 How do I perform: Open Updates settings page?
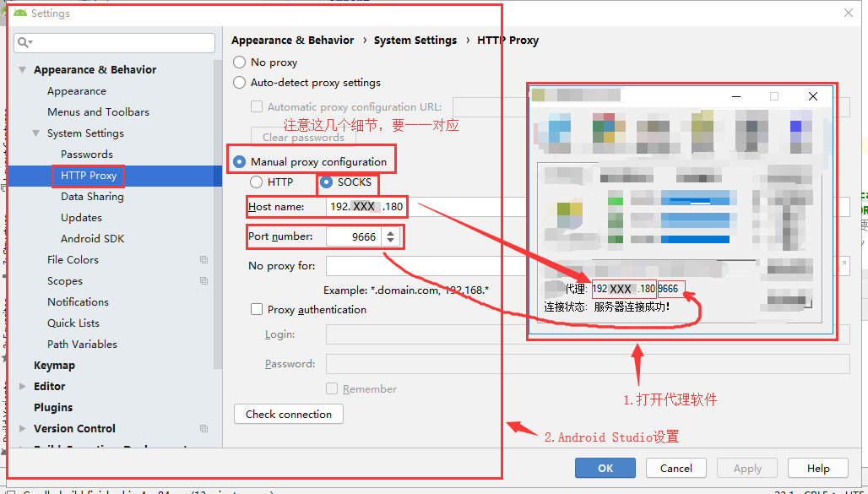[x=81, y=218]
